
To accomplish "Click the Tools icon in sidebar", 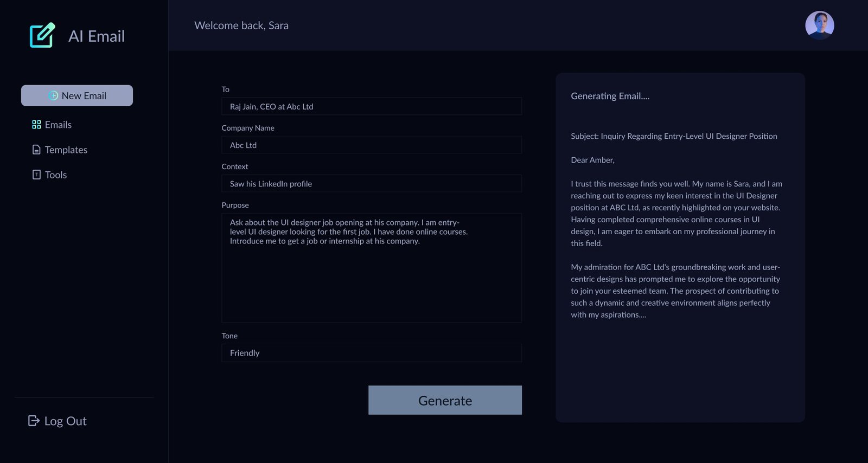I will point(36,175).
